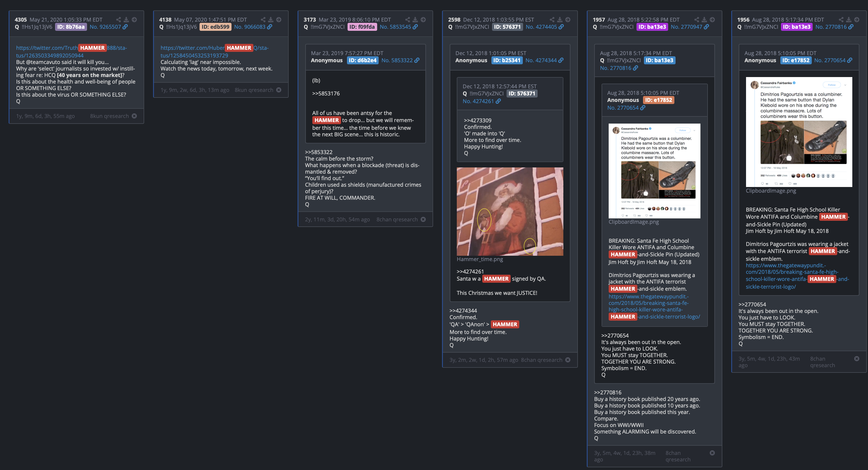Click the >>4273309 reply reference
The height and width of the screenshot is (470, 868).
478,120
